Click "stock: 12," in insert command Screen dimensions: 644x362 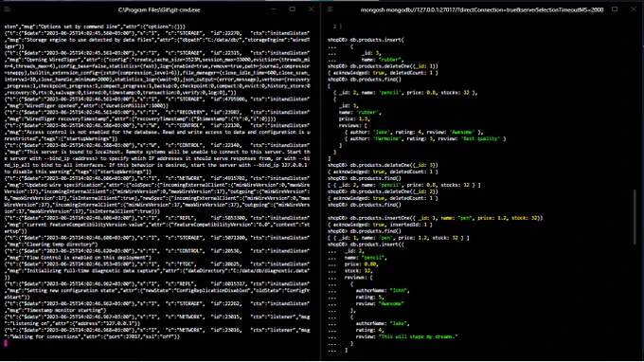[x=359, y=271]
